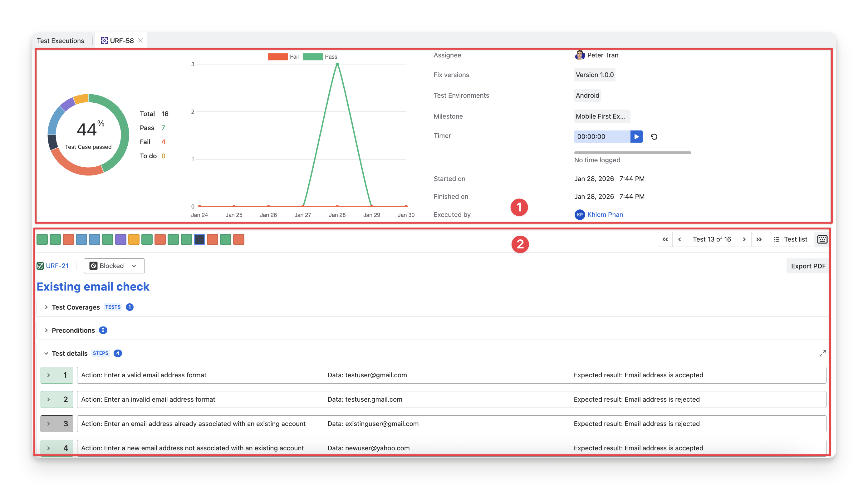Close the URF-58 tab

140,41
